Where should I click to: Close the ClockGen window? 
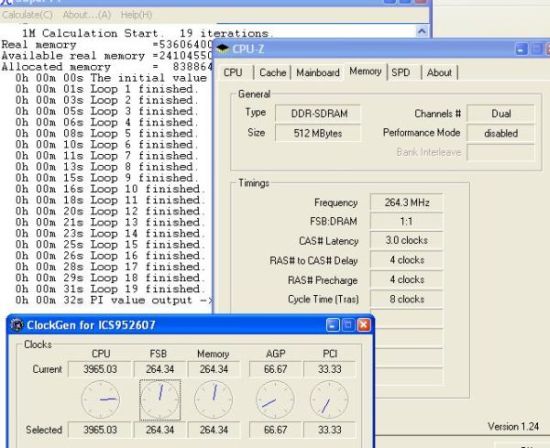pyautogui.click(x=364, y=325)
